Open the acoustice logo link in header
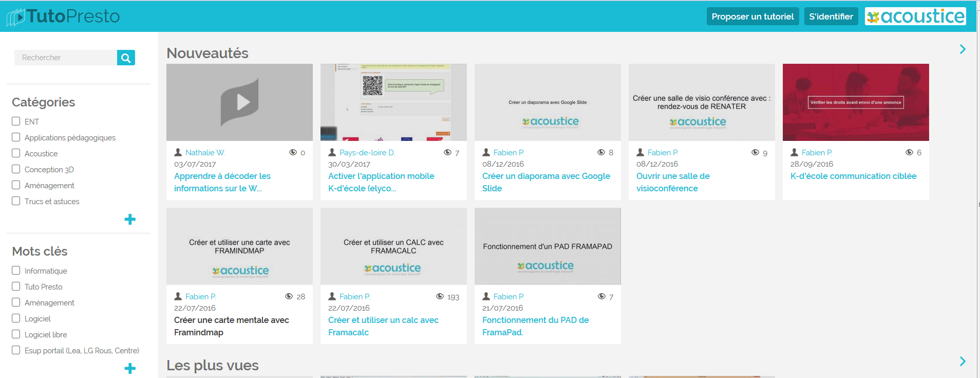Image resolution: width=980 pixels, height=378 pixels. point(915,16)
